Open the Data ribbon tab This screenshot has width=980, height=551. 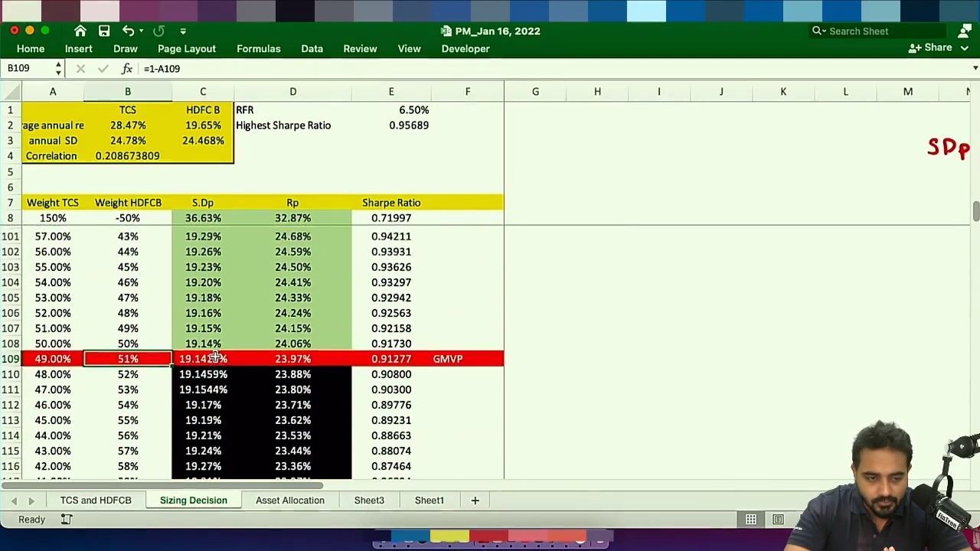click(312, 48)
